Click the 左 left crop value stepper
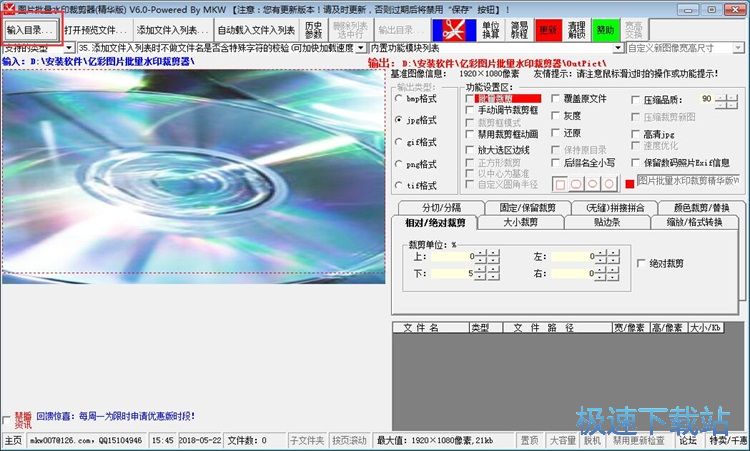Image resolution: width=750 pixels, height=451 pixels. click(x=607, y=256)
